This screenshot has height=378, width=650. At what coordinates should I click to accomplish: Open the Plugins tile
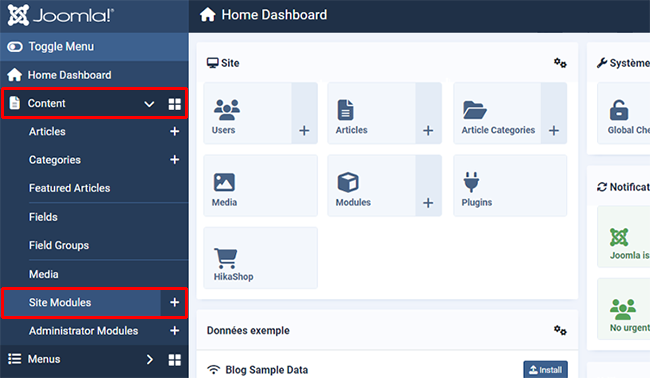tap(510, 186)
